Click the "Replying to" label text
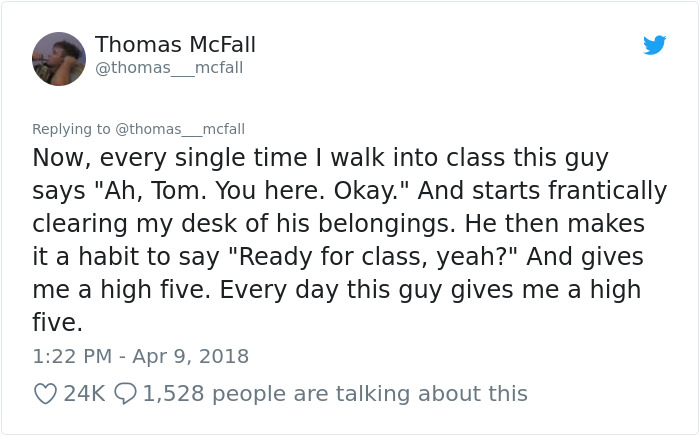Viewport: 700px width, 436px height. pyautogui.click(x=72, y=129)
